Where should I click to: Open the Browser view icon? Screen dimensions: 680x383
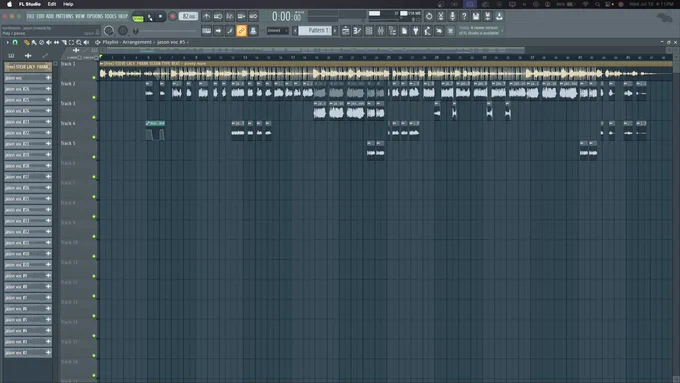tap(392, 31)
